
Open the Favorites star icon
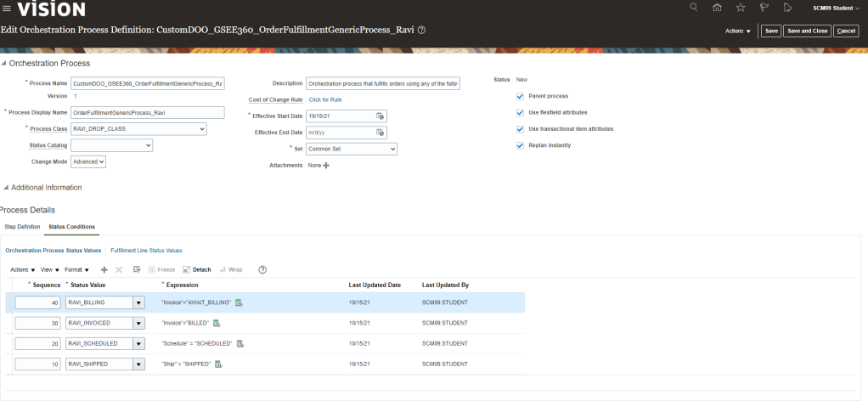[x=741, y=8]
